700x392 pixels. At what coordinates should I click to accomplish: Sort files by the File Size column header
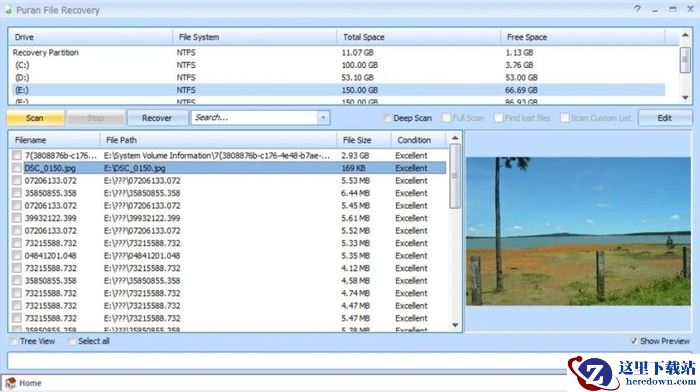[364, 140]
